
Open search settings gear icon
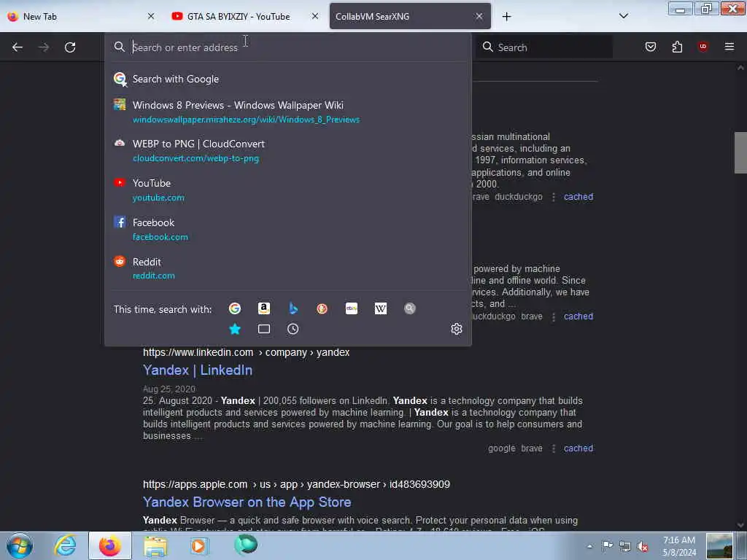point(457,329)
